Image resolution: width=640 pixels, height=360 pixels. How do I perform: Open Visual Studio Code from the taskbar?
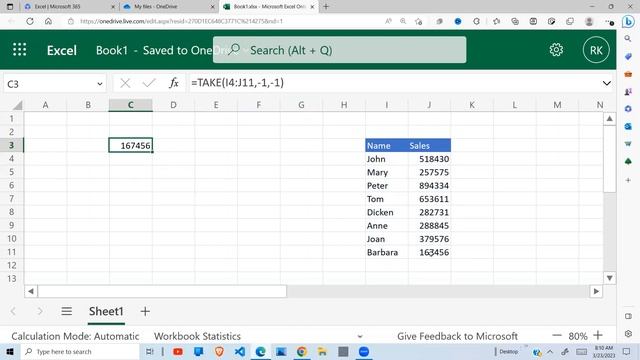pyautogui.click(x=240, y=351)
